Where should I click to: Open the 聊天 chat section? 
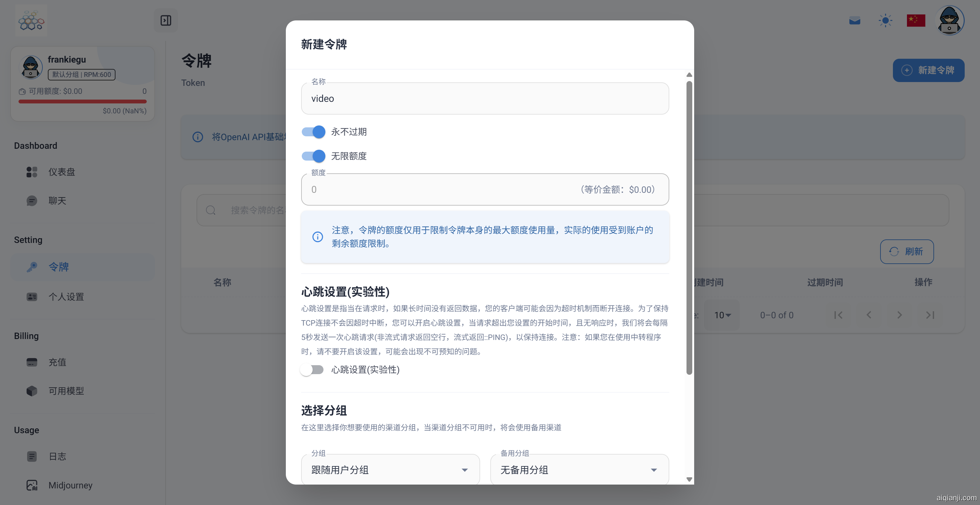tap(57, 201)
